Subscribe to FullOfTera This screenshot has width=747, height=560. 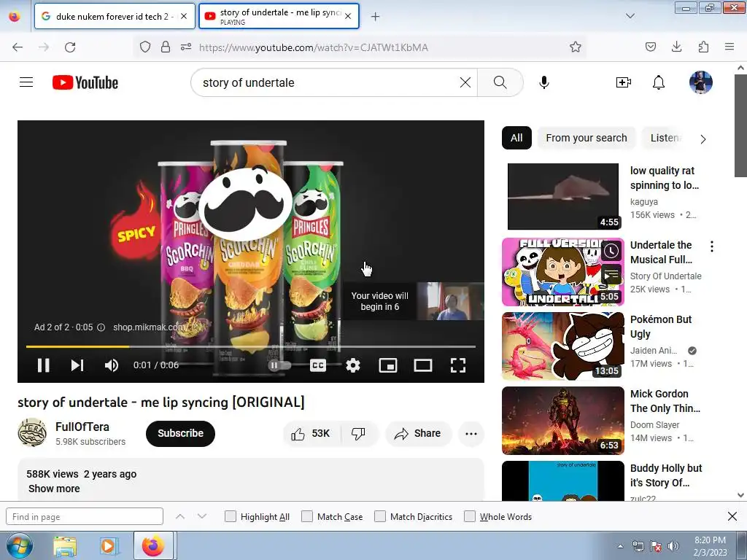(x=181, y=433)
